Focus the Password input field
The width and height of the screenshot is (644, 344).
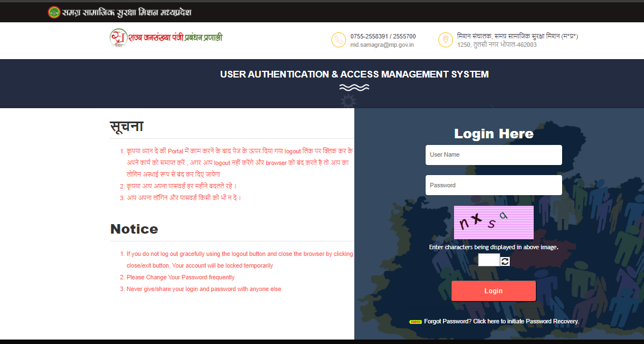pyautogui.click(x=494, y=185)
